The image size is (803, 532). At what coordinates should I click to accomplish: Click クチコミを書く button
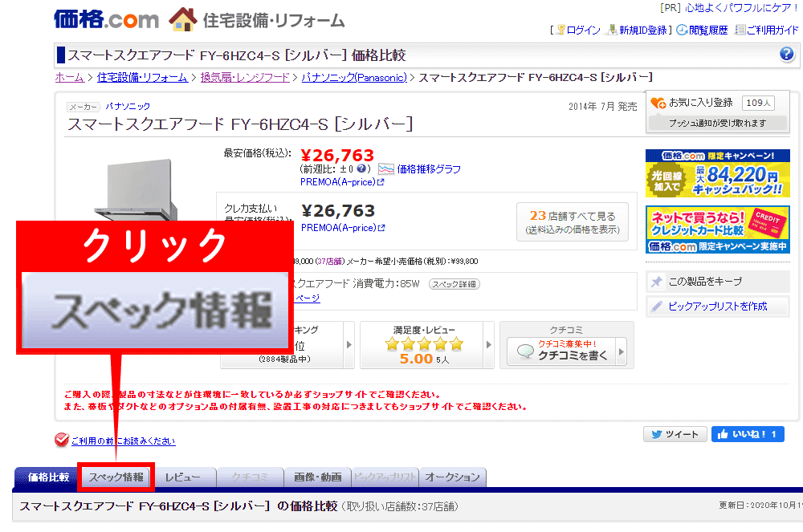pyautogui.click(x=567, y=351)
